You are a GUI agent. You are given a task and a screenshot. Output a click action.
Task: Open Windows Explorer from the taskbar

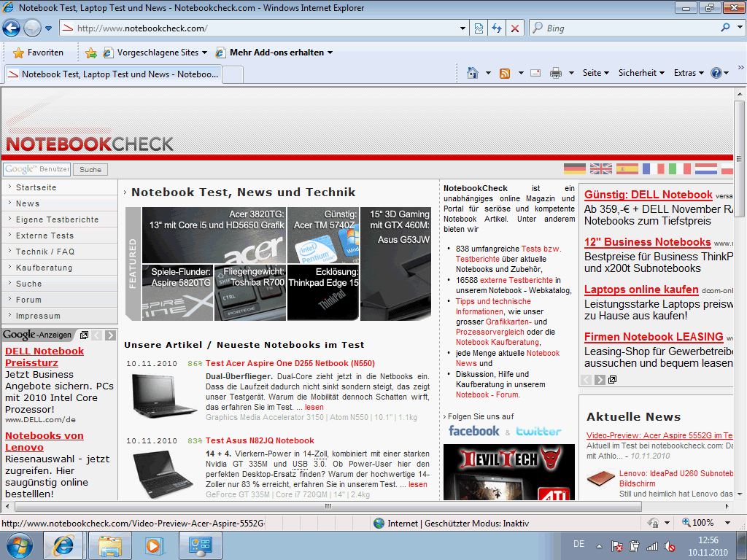click(x=110, y=545)
